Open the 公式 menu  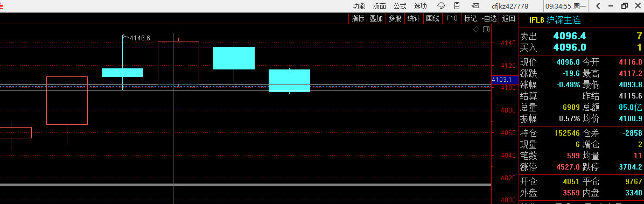click(400, 6)
